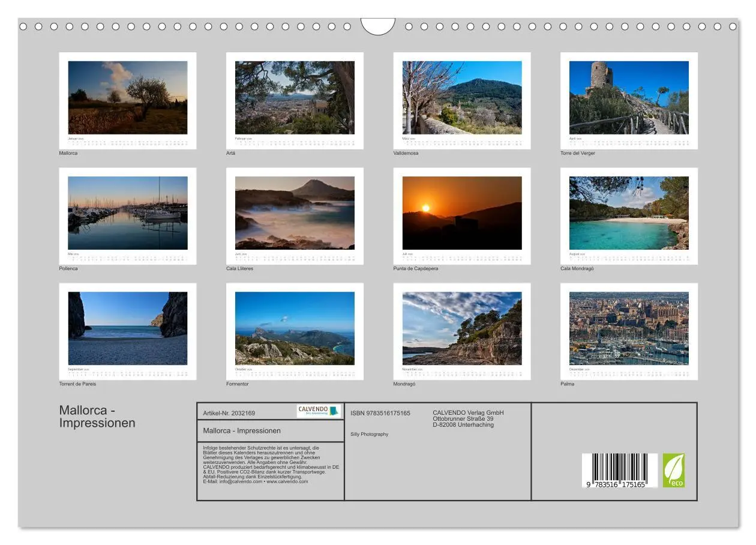This screenshot has width=756, height=545.
Task: Open the Mondragó rocky cliff thumbnail
Action: [x=462, y=328]
